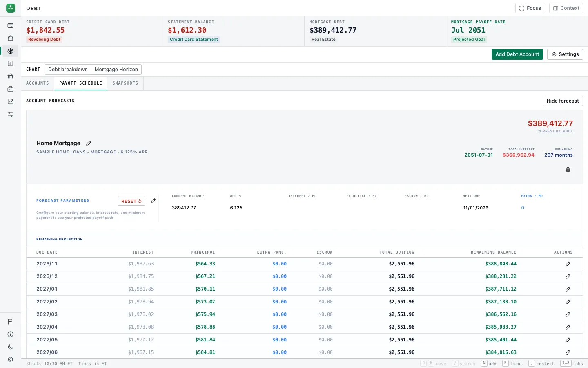Open the gear icon at sidebar bottom
This screenshot has width=588, height=368.
(11, 360)
